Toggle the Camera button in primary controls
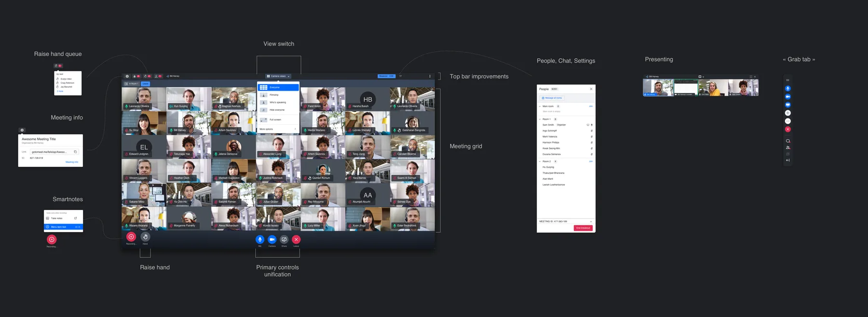The image size is (868, 317). (272, 239)
